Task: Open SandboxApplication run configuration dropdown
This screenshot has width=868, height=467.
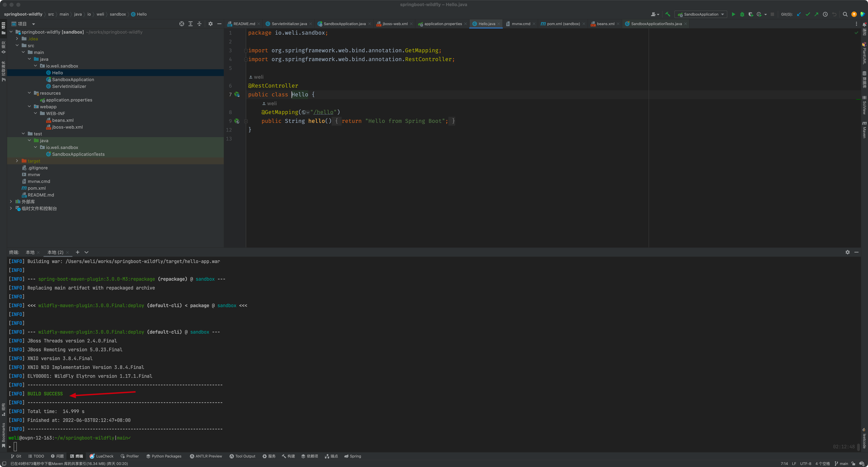Action: point(701,14)
